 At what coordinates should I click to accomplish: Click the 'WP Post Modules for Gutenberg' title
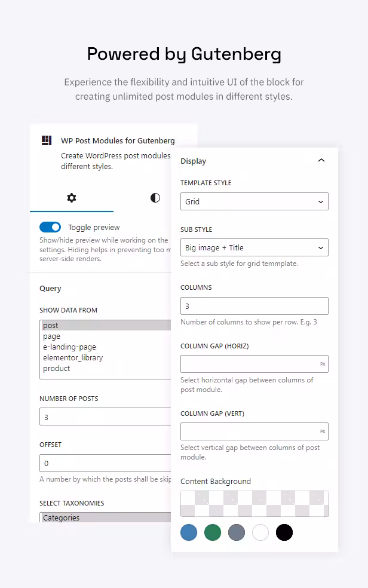pyautogui.click(x=118, y=140)
